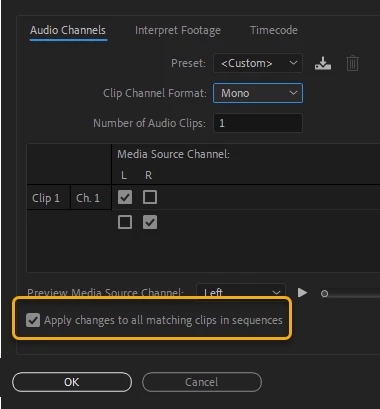Expand the Clip Channel Format Mono dropdown
Screen dimensions: 380x409
coord(258,93)
